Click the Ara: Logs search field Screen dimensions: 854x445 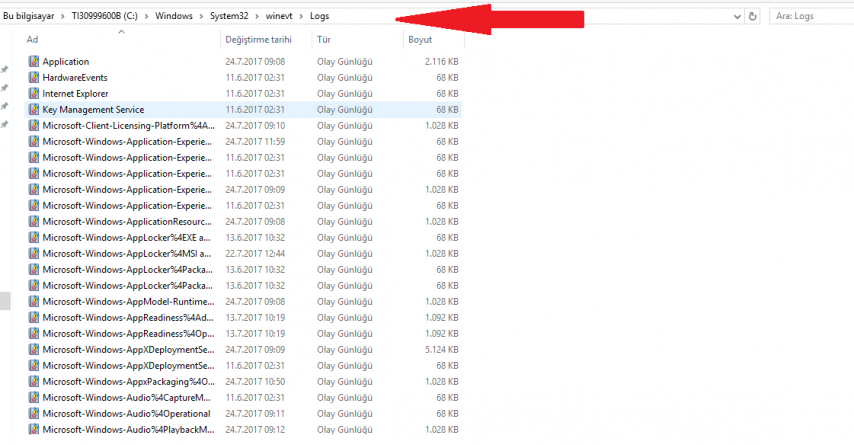click(x=812, y=16)
